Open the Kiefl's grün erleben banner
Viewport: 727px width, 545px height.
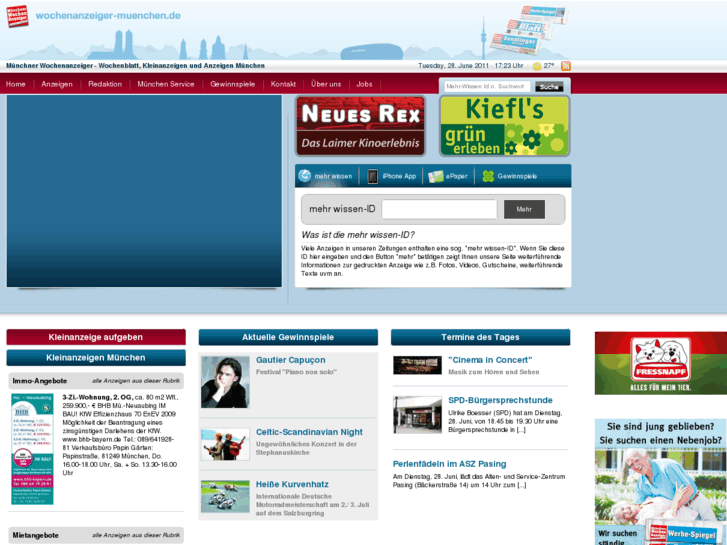coord(504,126)
